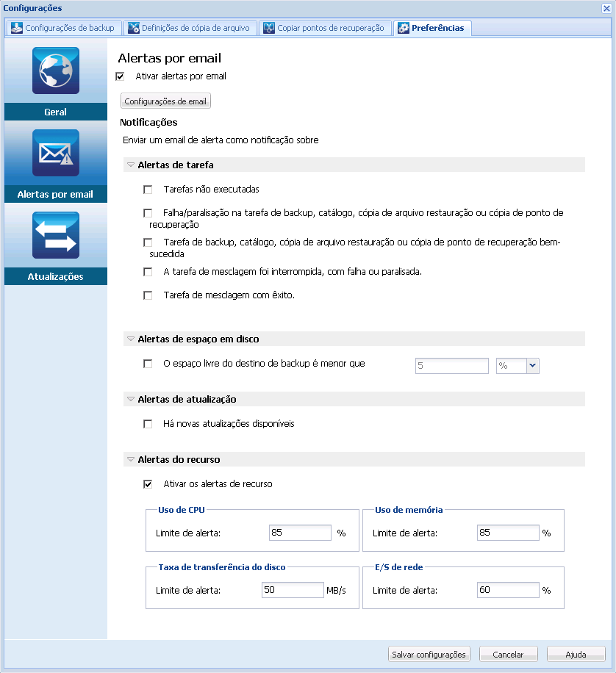The height and width of the screenshot is (673, 616).
Task: Collapse the Alertas de tarefa section
Action: 131,165
